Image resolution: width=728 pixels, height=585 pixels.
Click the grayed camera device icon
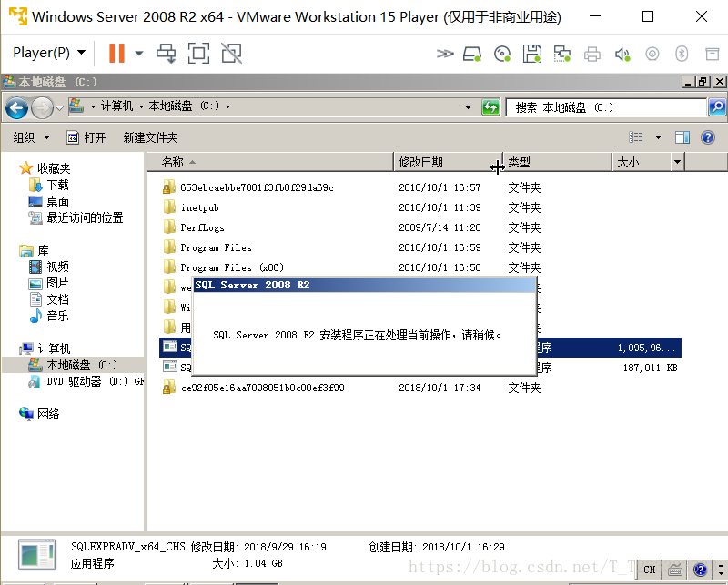click(x=652, y=54)
